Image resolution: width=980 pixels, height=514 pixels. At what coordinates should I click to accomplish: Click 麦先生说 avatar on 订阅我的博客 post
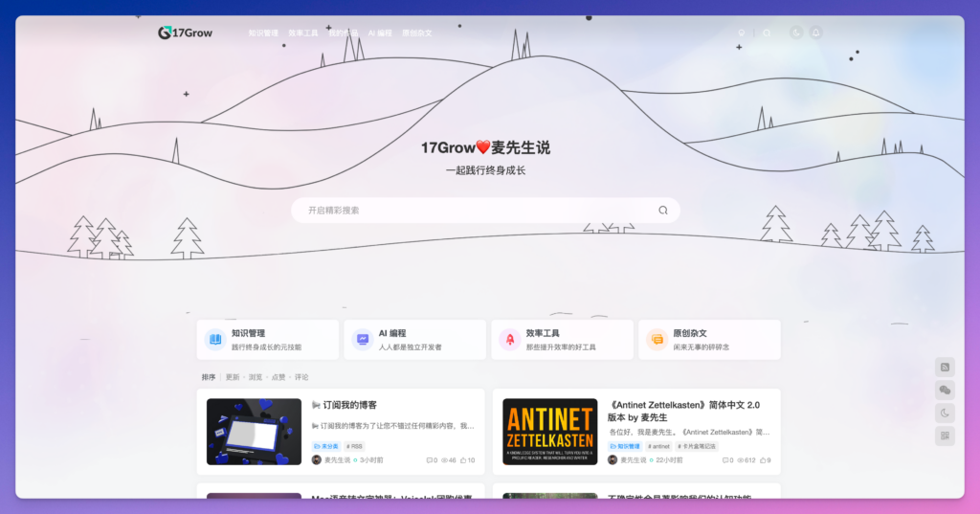click(316, 460)
